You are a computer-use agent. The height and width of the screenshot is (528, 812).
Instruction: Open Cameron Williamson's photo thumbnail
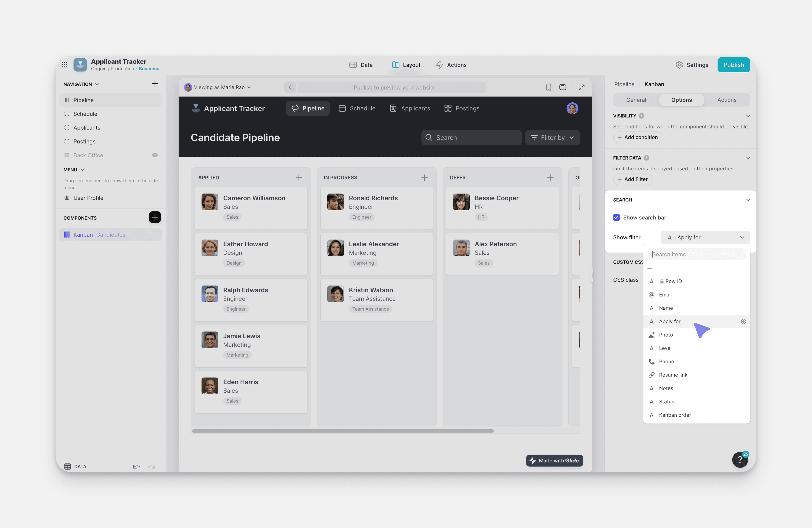click(210, 202)
